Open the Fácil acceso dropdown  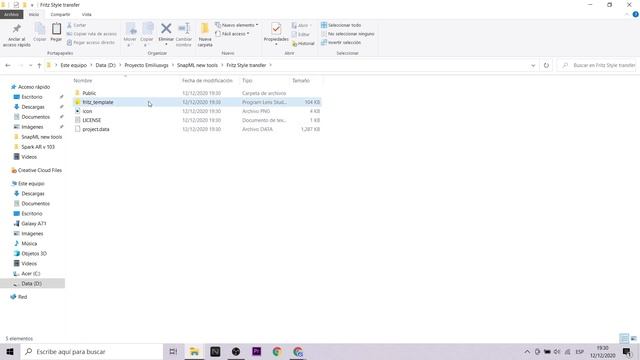point(232,34)
